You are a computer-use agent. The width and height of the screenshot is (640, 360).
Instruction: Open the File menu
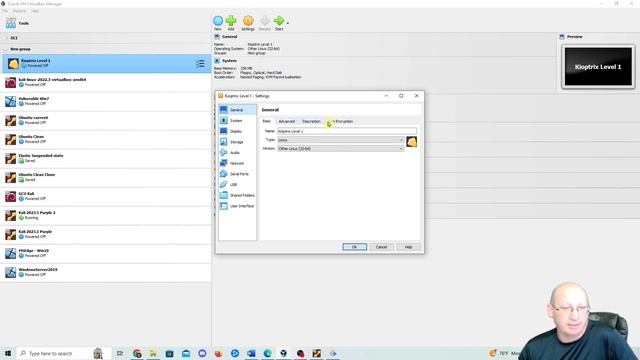point(5,11)
